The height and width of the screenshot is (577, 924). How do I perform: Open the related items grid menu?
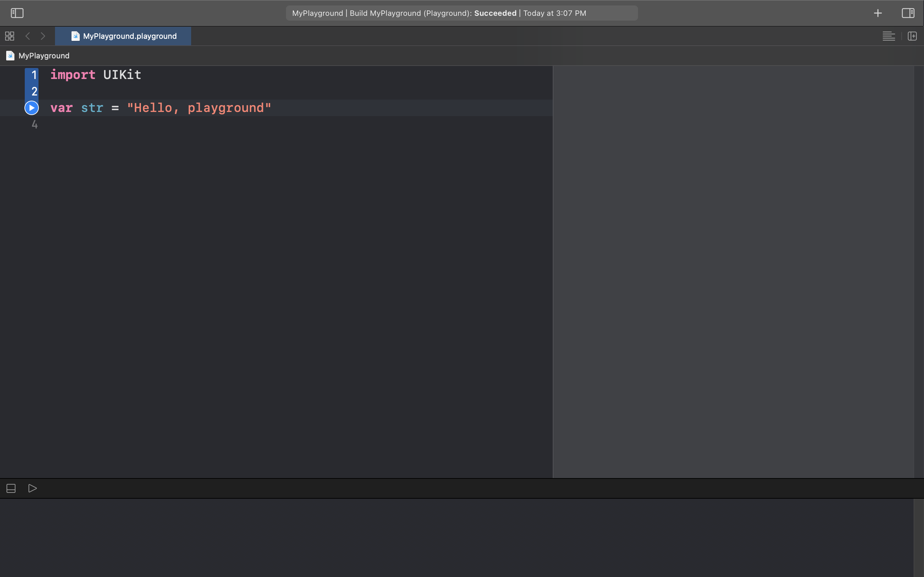click(x=10, y=36)
